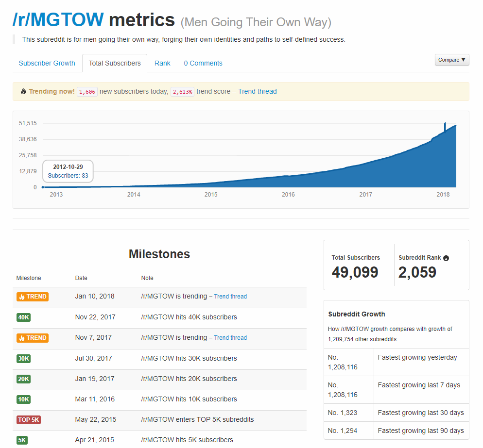
Task: Click the subreddit rank value 2,059
Action: pos(417,272)
